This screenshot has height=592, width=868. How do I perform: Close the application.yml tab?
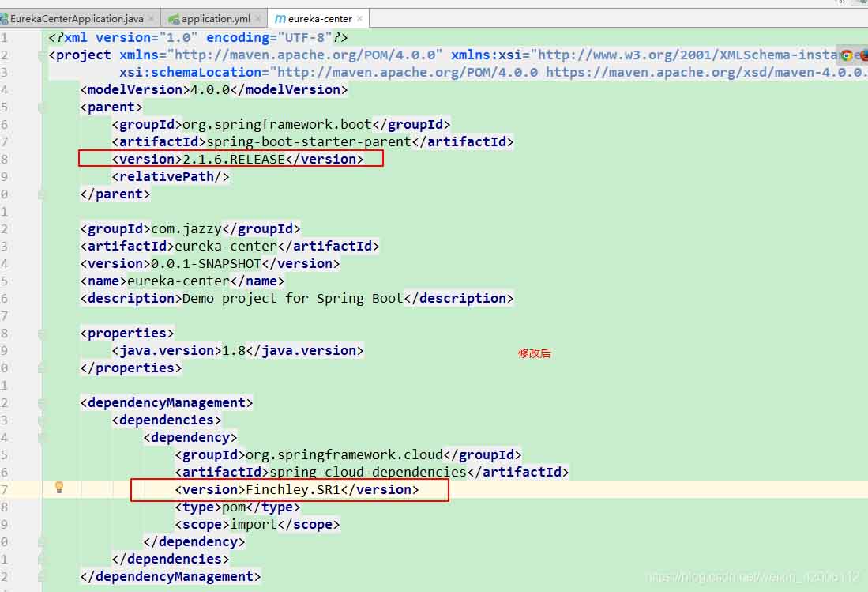coord(258,19)
